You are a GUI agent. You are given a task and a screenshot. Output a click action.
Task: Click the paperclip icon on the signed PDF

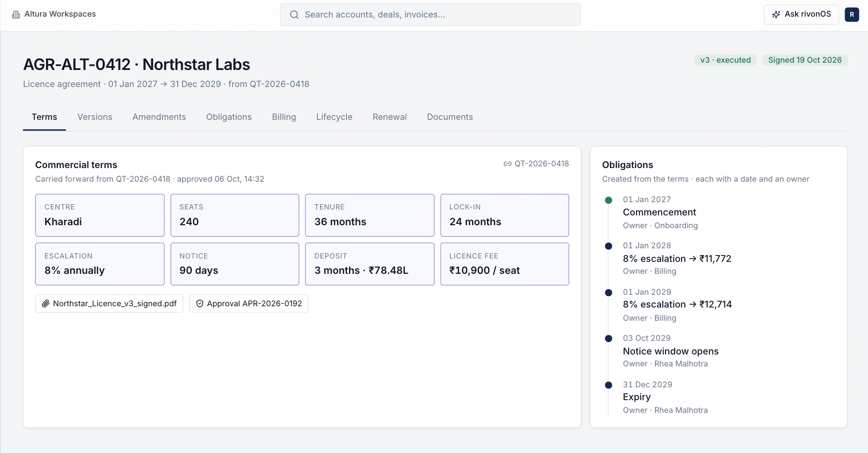(x=46, y=304)
